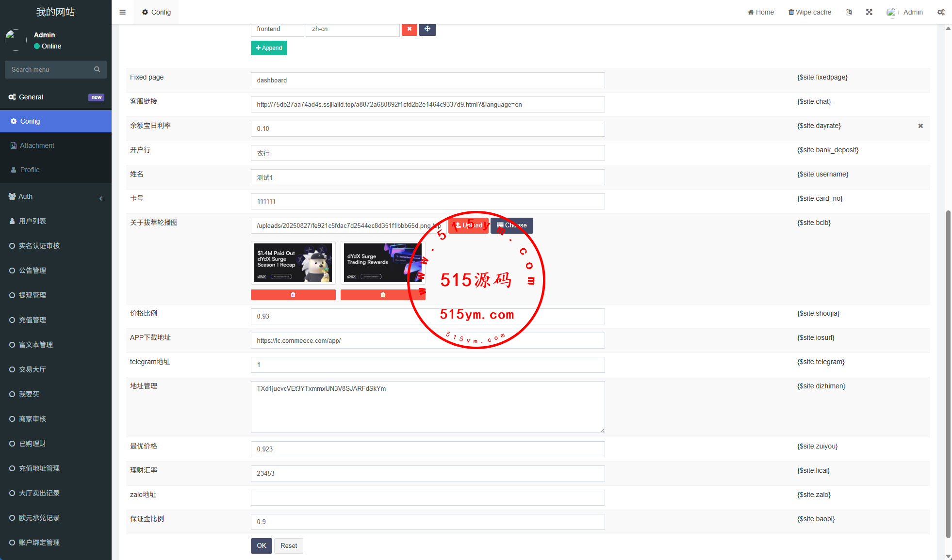952x560 pixels.
Task: Click the Wipe cache link
Action: (809, 12)
